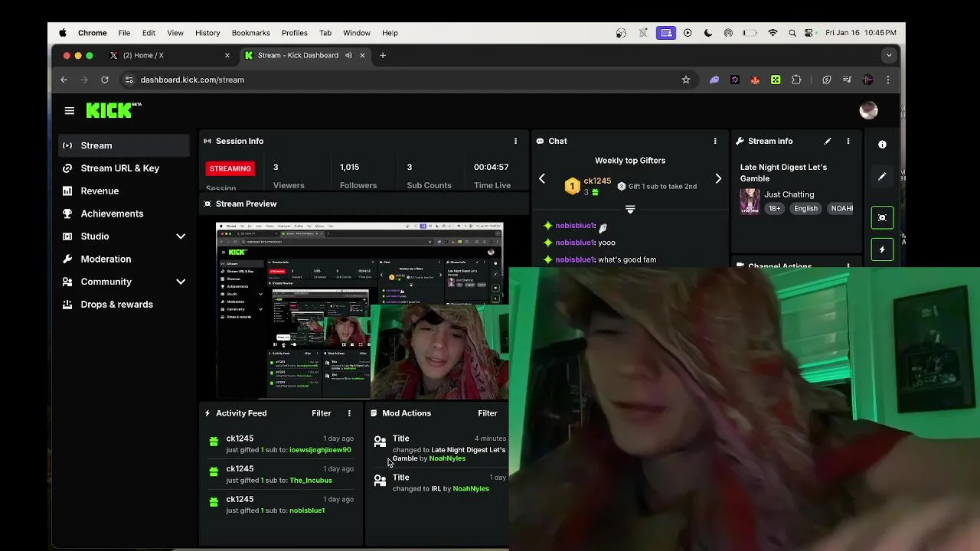The width and height of the screenshot is (980, 551).
Task: Click the purple screen sharing menu bar icon
Action: pyautogui.click(x=666, y=33)
